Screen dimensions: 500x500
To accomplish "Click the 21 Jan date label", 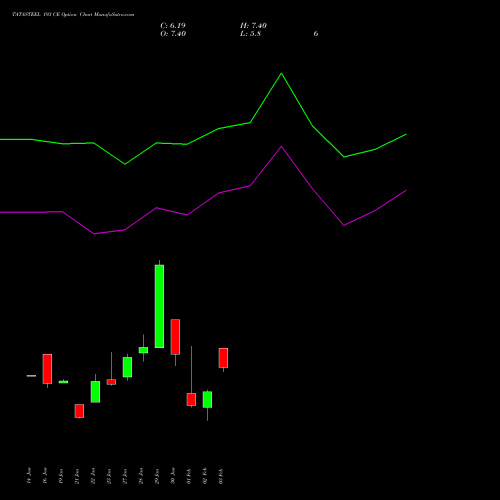I will click(x=77, y=476).
